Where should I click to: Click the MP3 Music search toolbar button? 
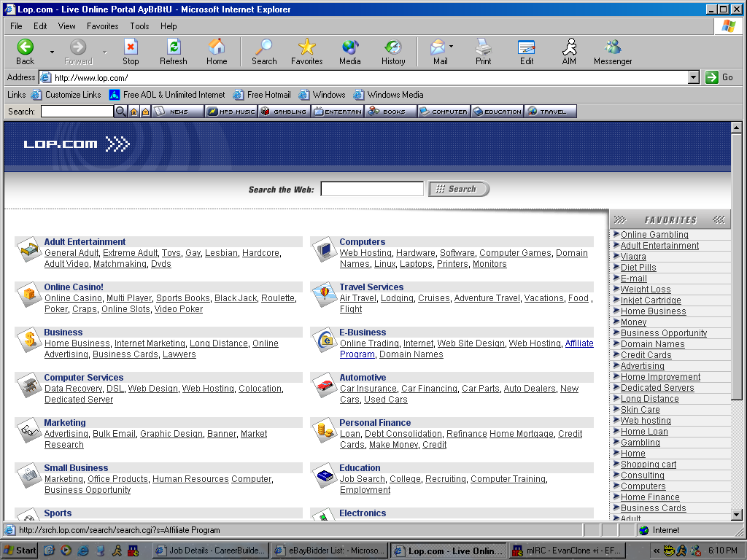click(x=231, y=112)
